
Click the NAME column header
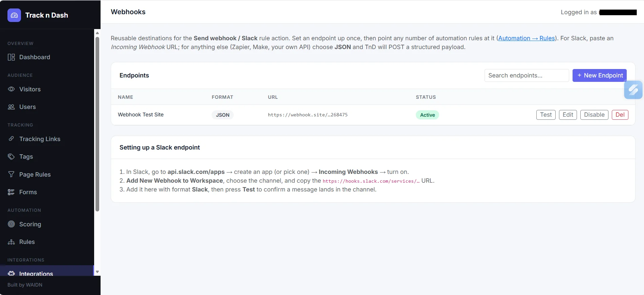(x=125, y=97)
